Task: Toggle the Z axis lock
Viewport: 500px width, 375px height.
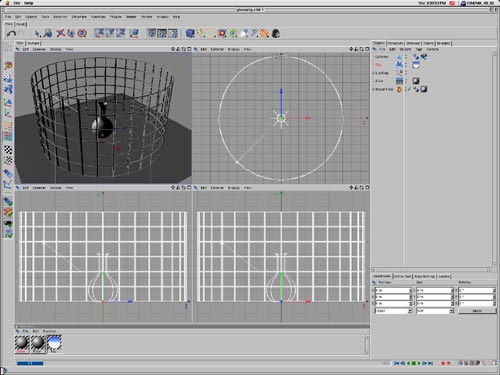Action: click(120, 33)
